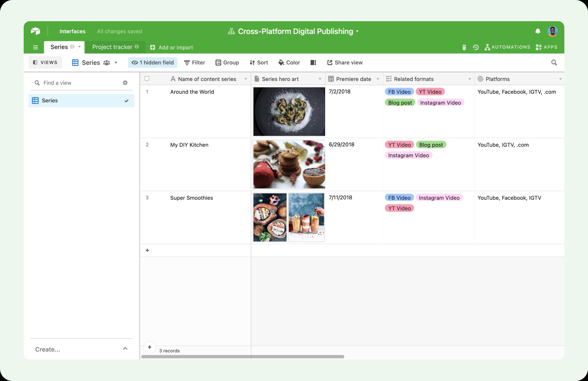Open the Series view dropdown arrow
This screenshot has height=381, width=588.
pyautogui.click(x=116, y=63)
